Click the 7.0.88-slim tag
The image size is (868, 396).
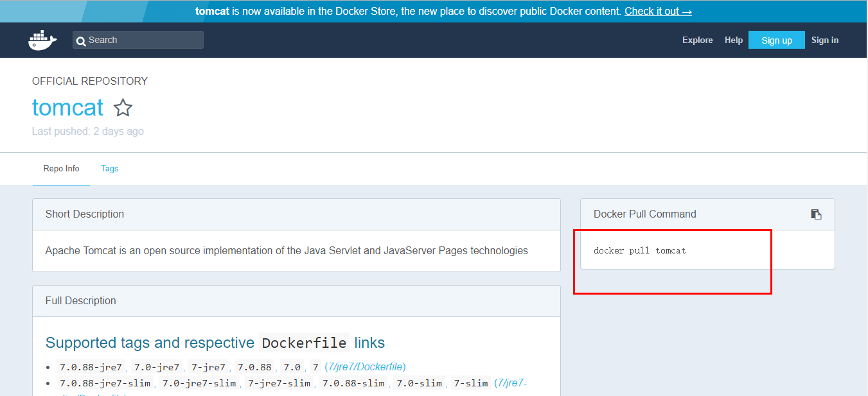point(355,383)
